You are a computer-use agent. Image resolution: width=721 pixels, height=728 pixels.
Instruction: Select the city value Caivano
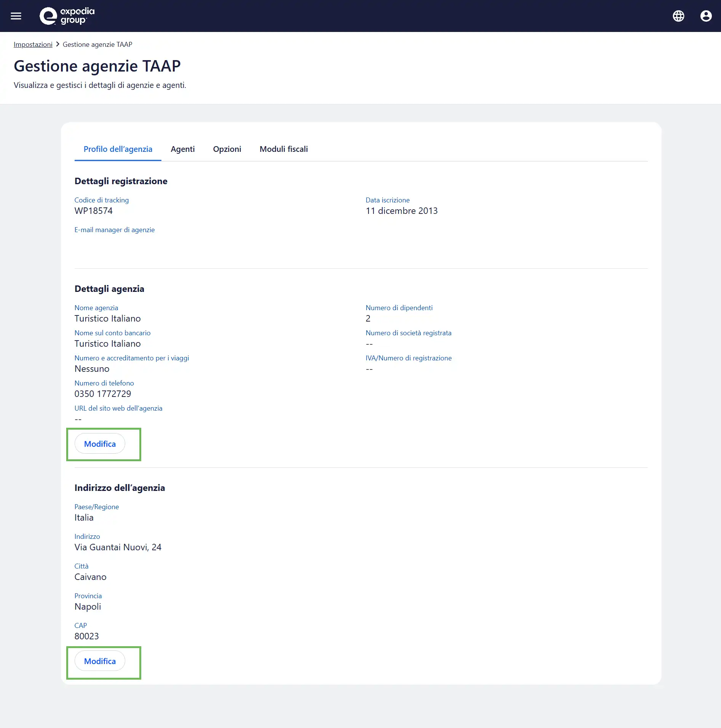(x=90, y=577)
